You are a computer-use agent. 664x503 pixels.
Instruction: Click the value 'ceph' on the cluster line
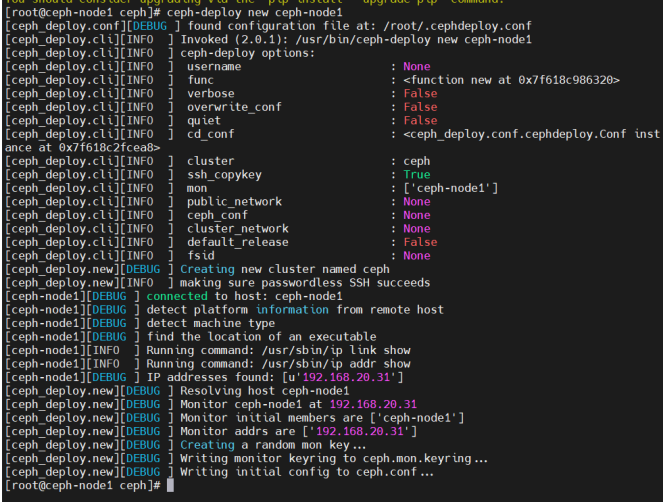pos(417,161)
